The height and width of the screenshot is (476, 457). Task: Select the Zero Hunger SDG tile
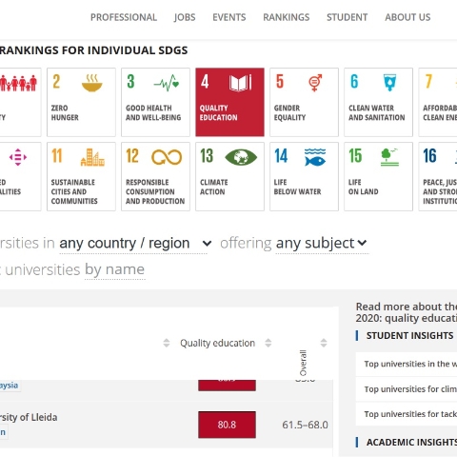coord(81,102)
